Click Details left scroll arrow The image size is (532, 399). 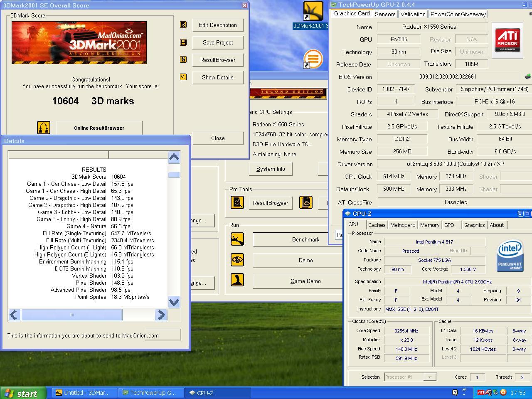[14, 315]
